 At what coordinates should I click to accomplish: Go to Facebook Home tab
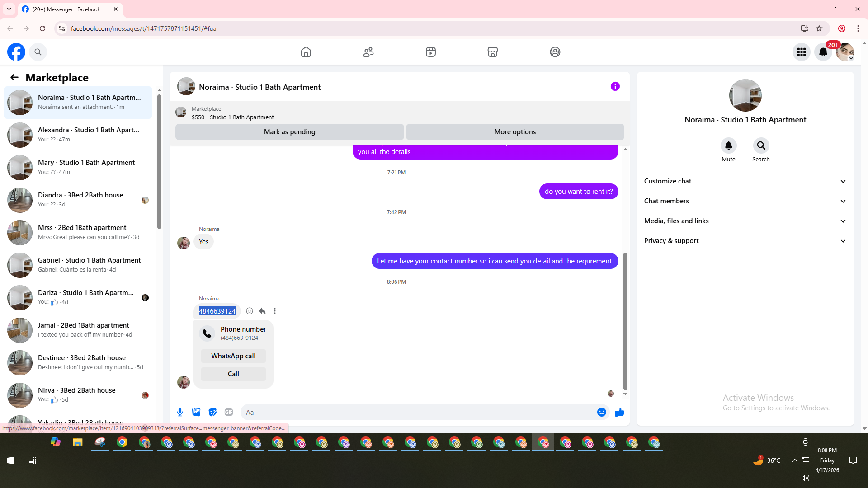(x=306, y=52)
